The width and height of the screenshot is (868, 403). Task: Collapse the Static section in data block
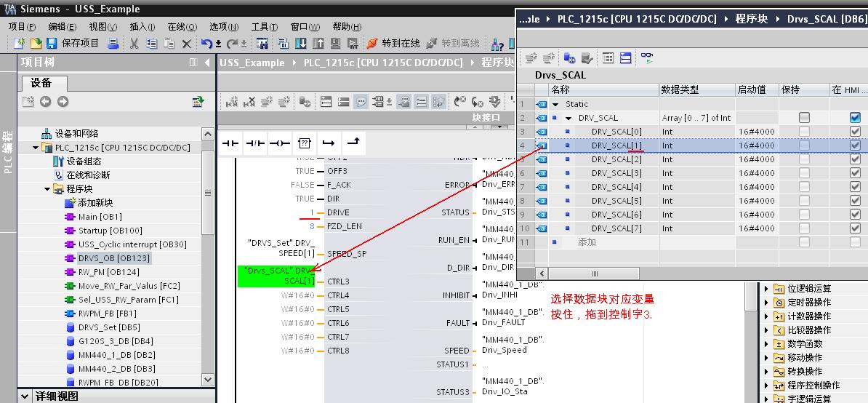click(x=555, y=104)
